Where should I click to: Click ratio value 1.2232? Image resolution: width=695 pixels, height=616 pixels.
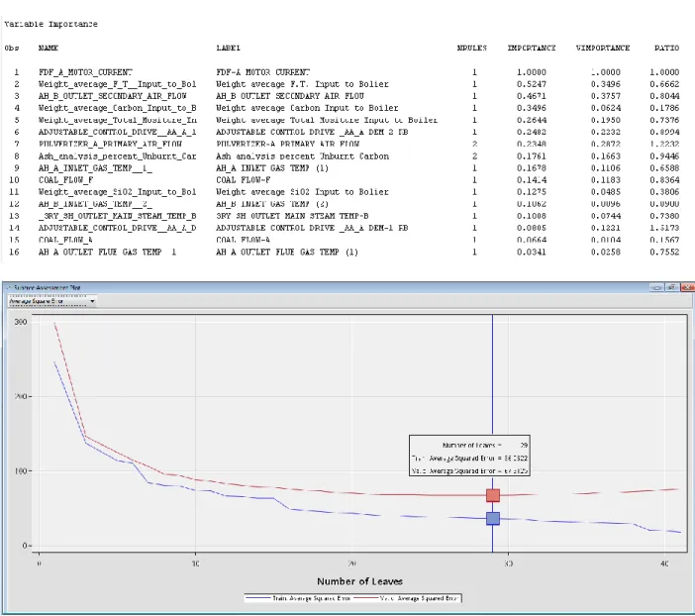(664, 145)
